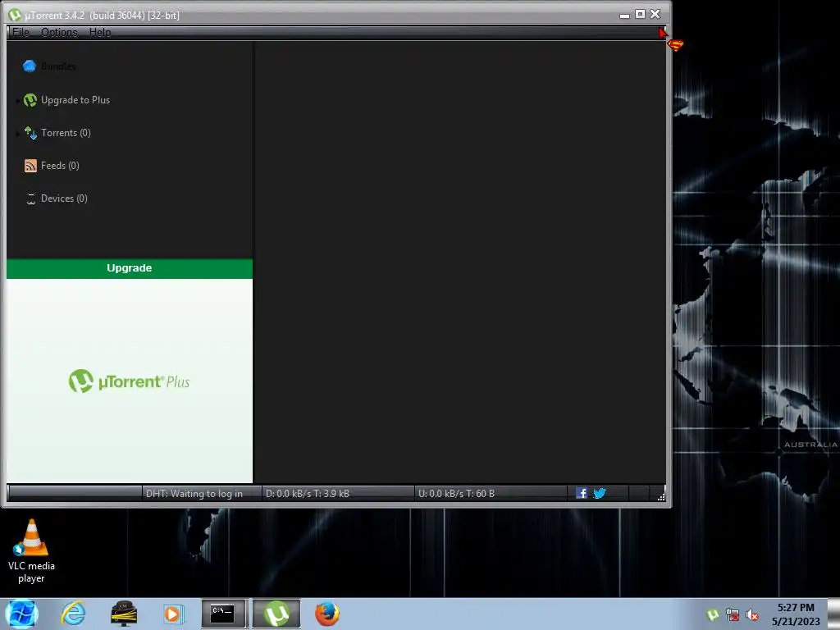The width and height of the screenshot is (840, 630).
Task: Open the File menu
Action: tap(21, 32)
